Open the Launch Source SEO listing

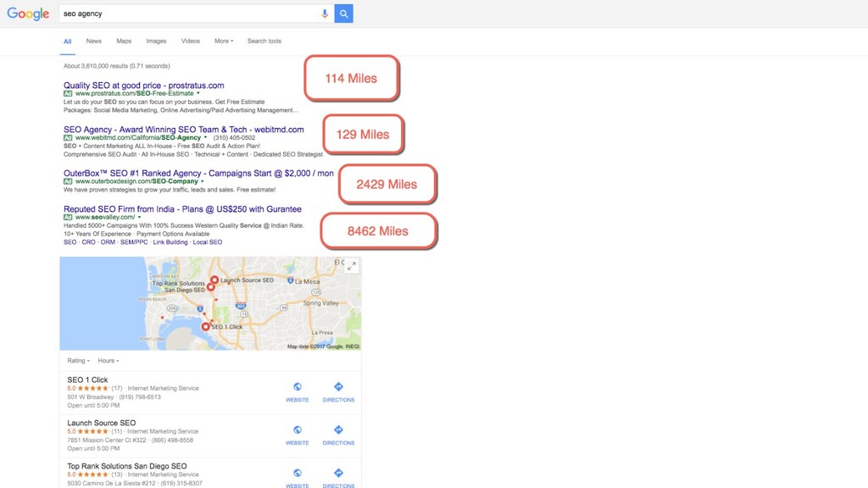click(102, 424)
